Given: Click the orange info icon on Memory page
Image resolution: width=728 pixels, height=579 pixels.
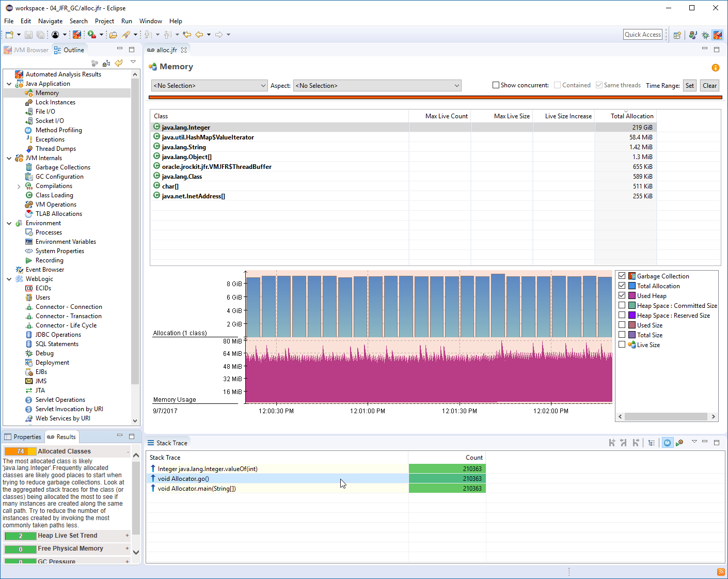Looking at the screenshot, I should (x=715, y=68).
